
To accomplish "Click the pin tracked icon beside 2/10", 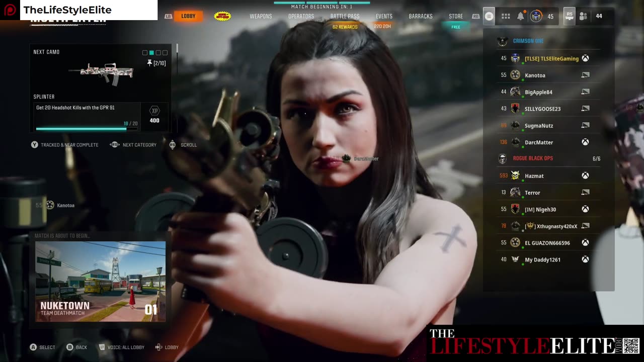I will click(x=149, y=63).
